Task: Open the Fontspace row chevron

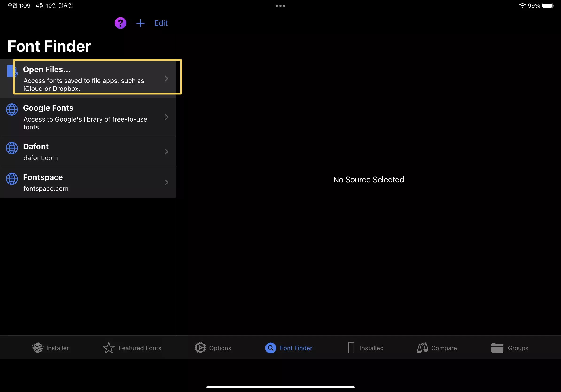Action: [166, 182]
